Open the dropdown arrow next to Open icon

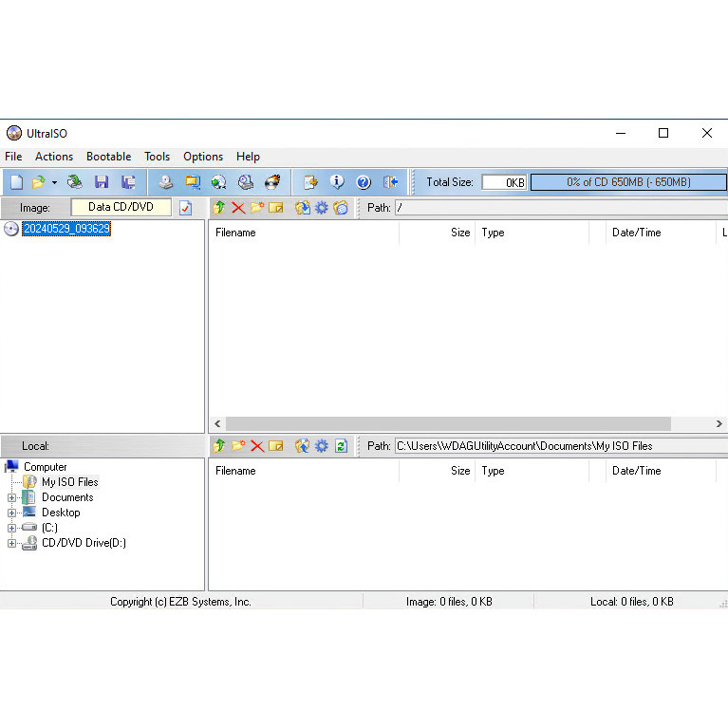pos(54,182)
